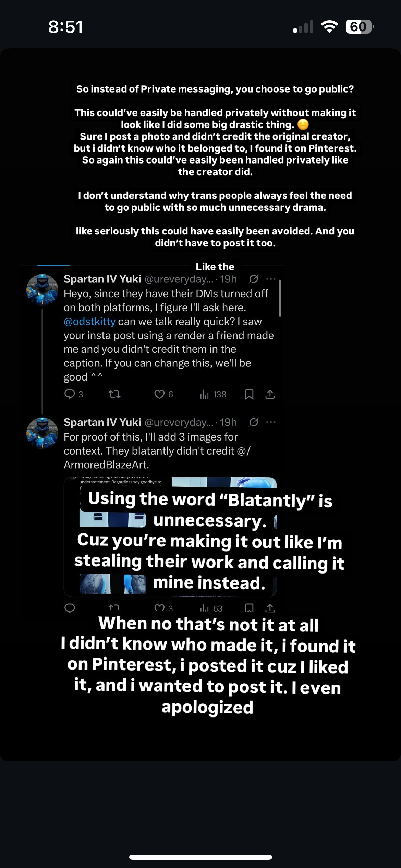
Task: Tap retweet icon on first Yuki tweet
Action: click(x=114, y=394)
